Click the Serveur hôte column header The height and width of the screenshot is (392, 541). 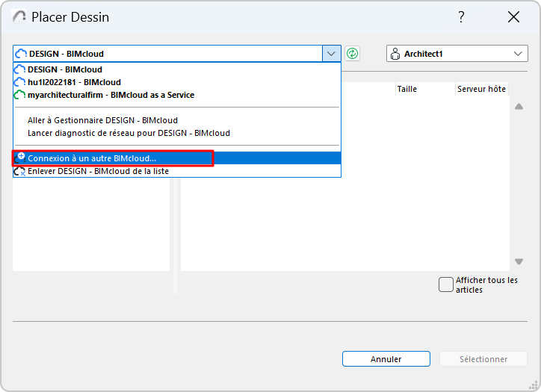tap(481, 89)
